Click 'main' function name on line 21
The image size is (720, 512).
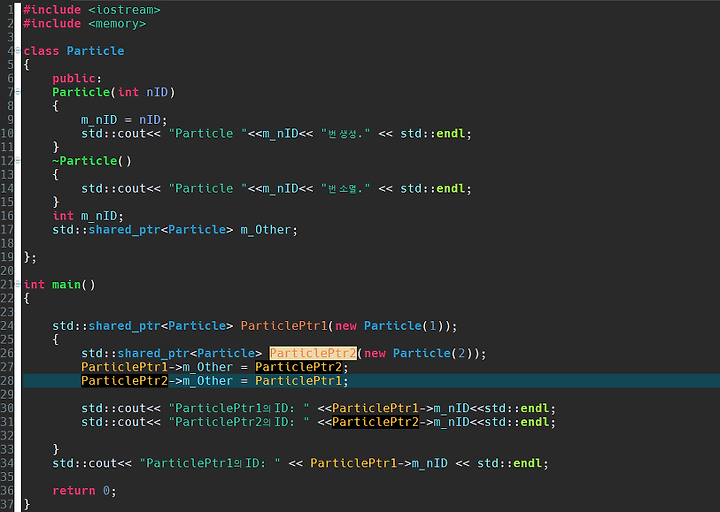click(x=66, y=285)
